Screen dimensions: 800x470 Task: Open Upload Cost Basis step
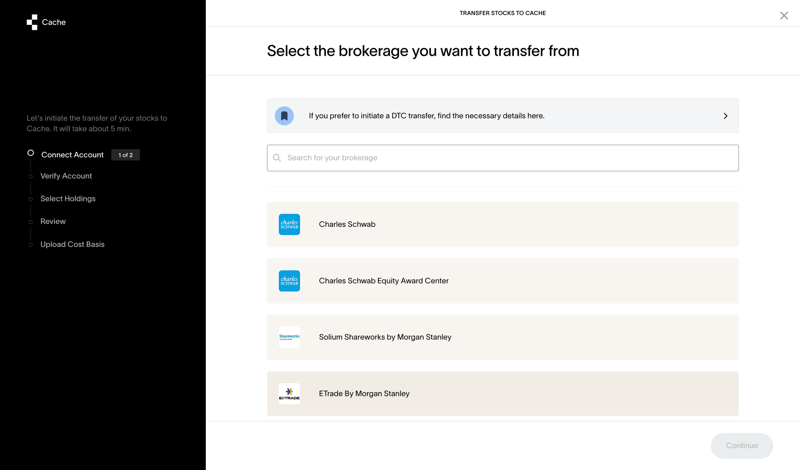72,244
